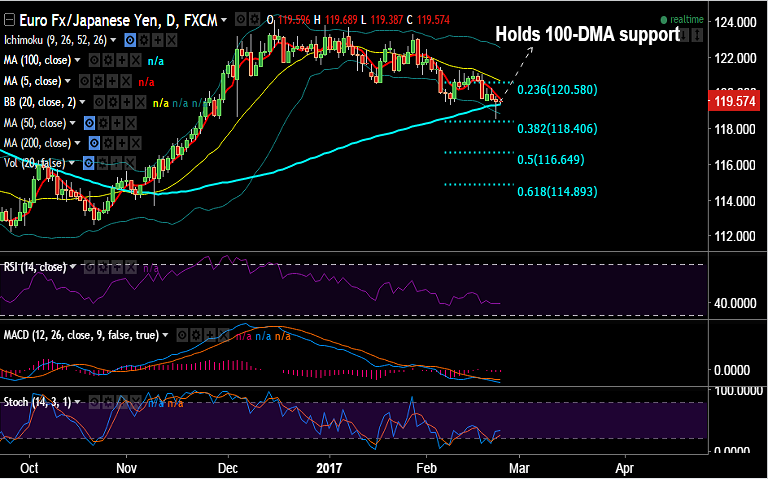Open MA (50, close) settings gear
This screenshot has width=768, height=479.
click(x=103, y=122)
